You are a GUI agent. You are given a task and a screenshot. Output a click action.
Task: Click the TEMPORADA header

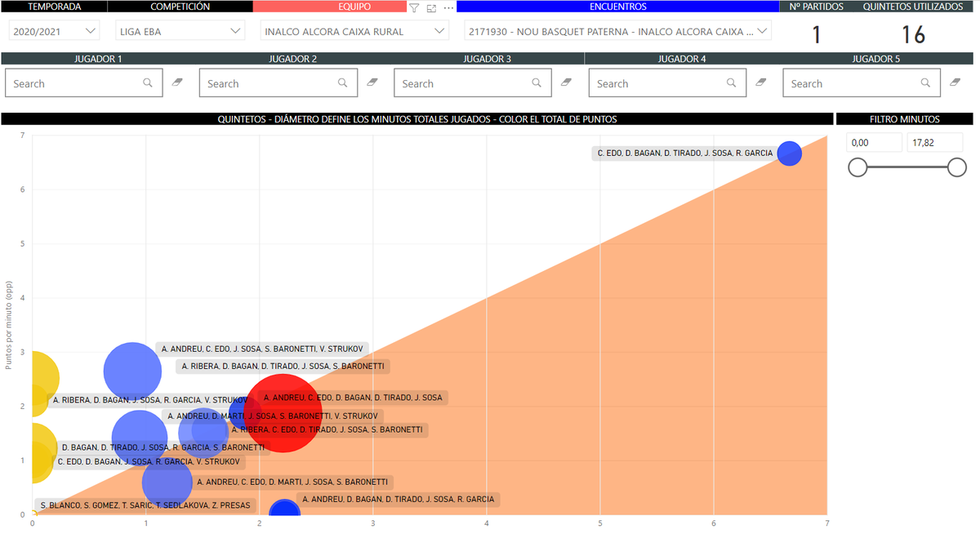[54, 7]
